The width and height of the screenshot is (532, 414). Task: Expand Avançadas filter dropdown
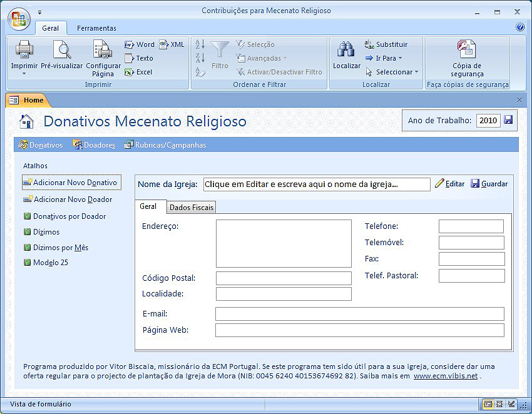(x=262, y=58)
